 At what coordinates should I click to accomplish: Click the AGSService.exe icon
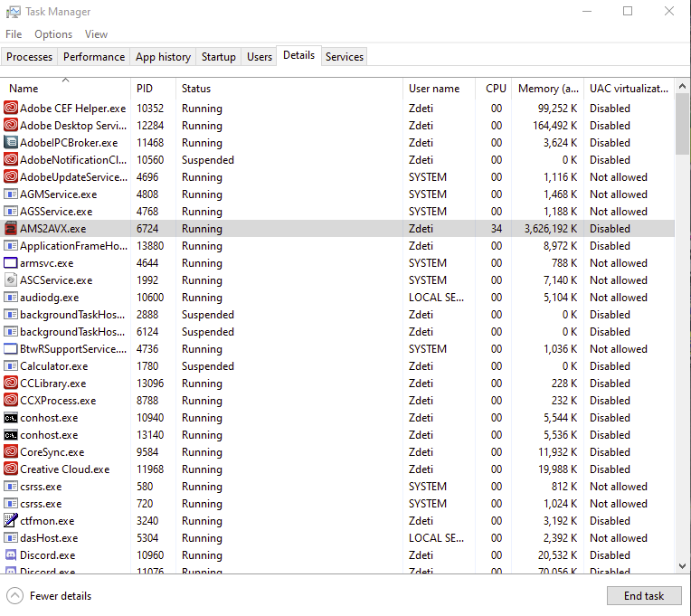point(11,211)
